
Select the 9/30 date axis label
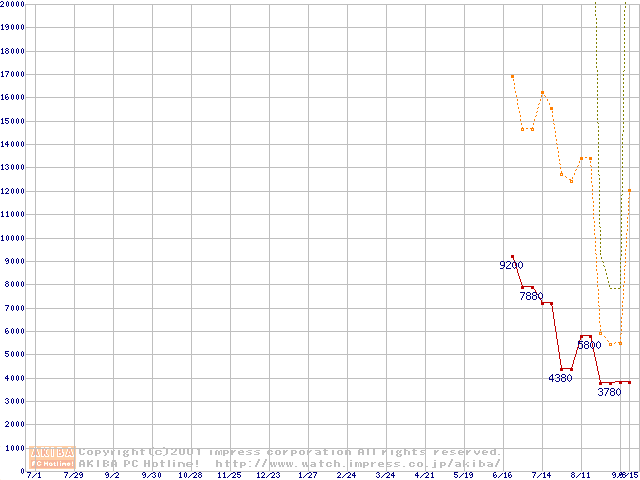[151, 475]
